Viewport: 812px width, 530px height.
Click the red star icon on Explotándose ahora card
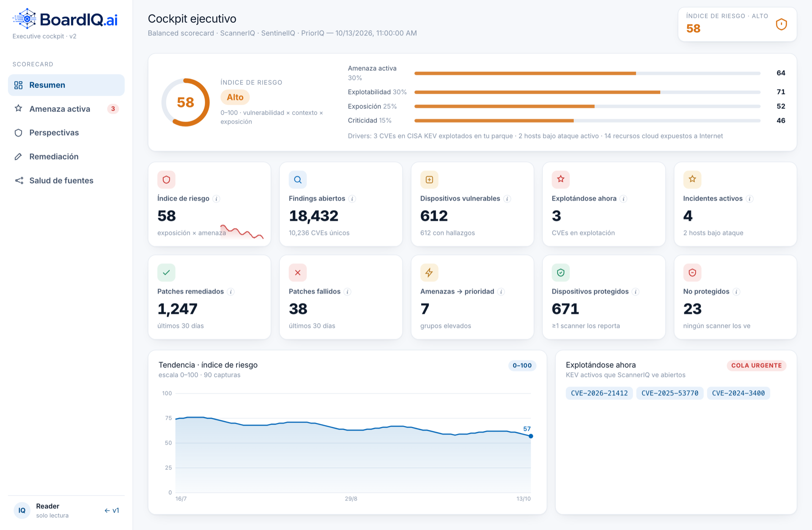561,180
